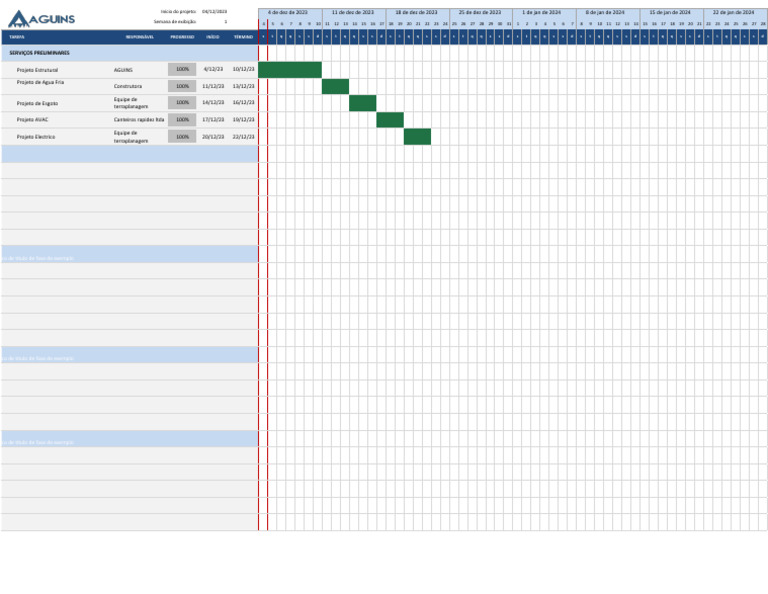Click AGUINS in the responsável column
This screenshot has width=768, height=594.
123,70
